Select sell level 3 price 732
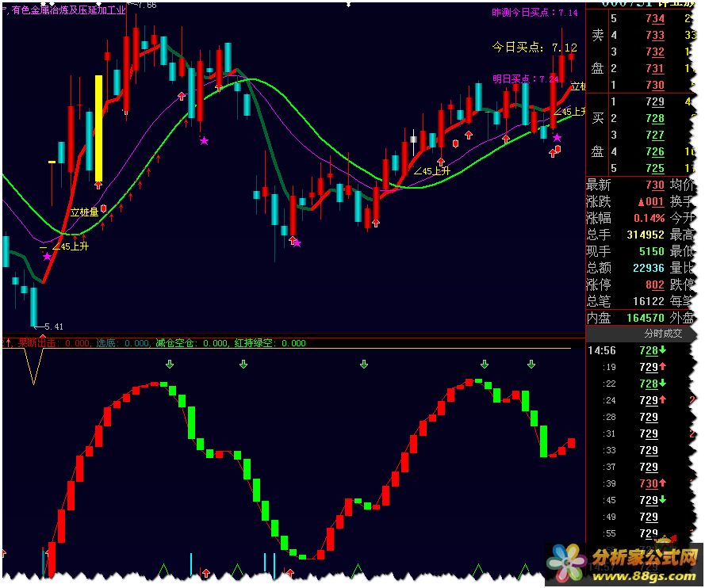This screenshot has width=705, height=588. click(655, 52)
